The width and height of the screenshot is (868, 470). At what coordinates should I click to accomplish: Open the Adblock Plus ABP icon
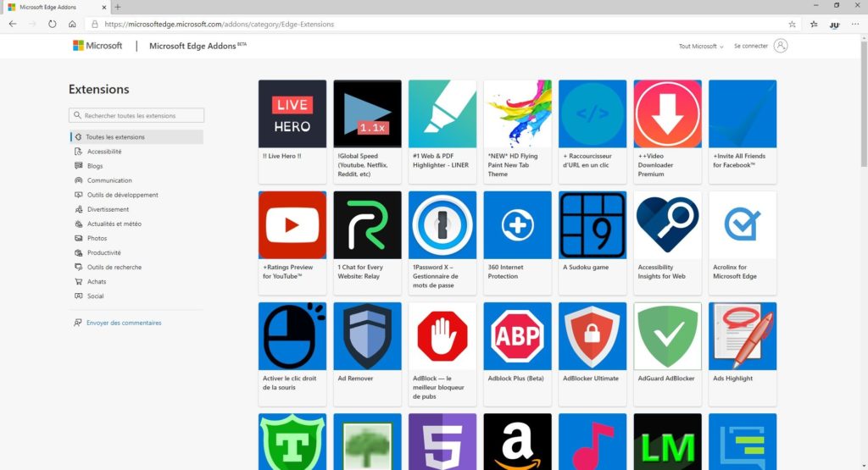click(518, 336)
